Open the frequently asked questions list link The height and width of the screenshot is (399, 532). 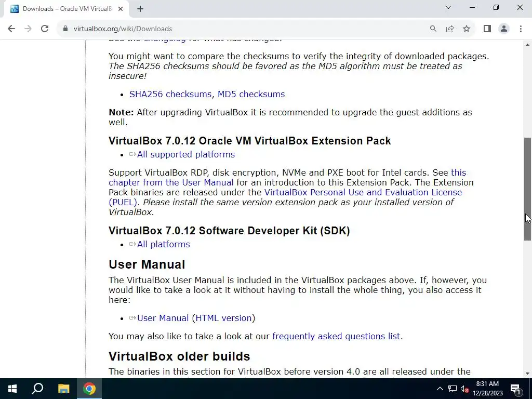coord(336,336)
